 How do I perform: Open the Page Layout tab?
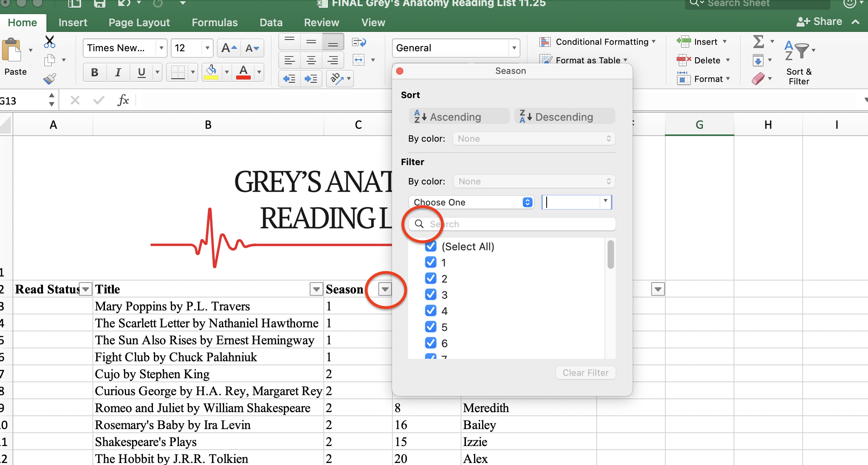pos(139,23)
